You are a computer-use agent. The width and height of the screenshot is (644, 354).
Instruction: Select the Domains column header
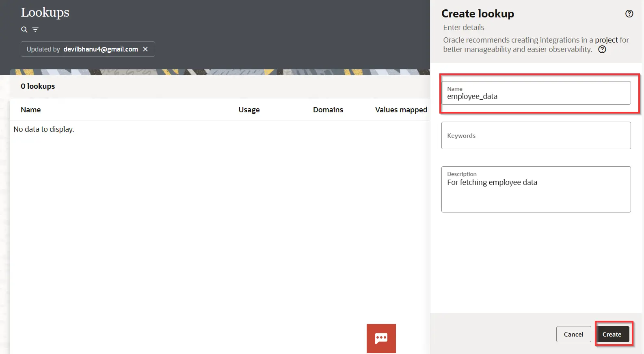tap(328, 110)
